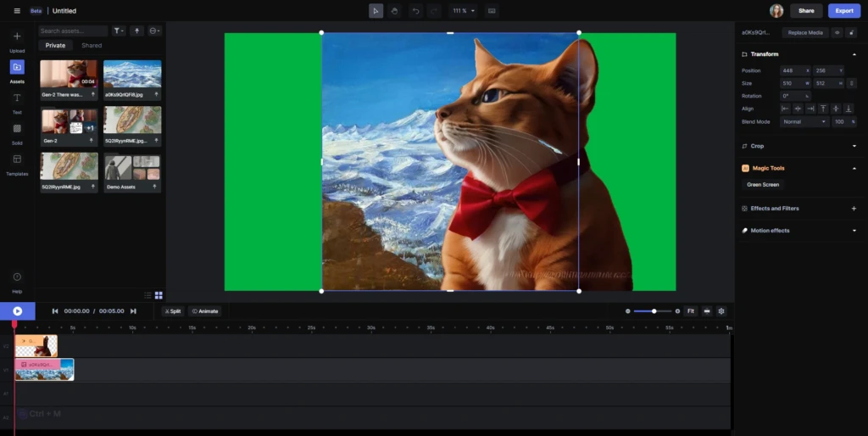Switch to the Shared tab
The height and width of the screenshot is (436, 868).
tap(92, 46)
